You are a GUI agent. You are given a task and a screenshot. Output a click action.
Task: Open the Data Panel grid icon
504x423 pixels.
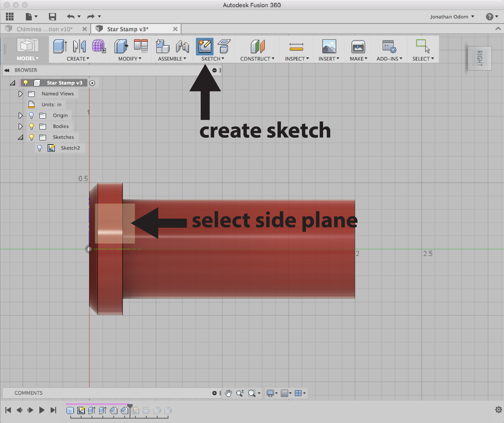[x=10, y=17]
